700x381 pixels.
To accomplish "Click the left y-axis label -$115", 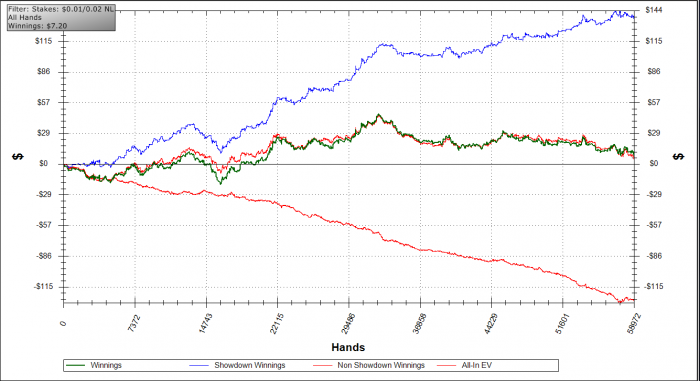I will coord(43,286).
